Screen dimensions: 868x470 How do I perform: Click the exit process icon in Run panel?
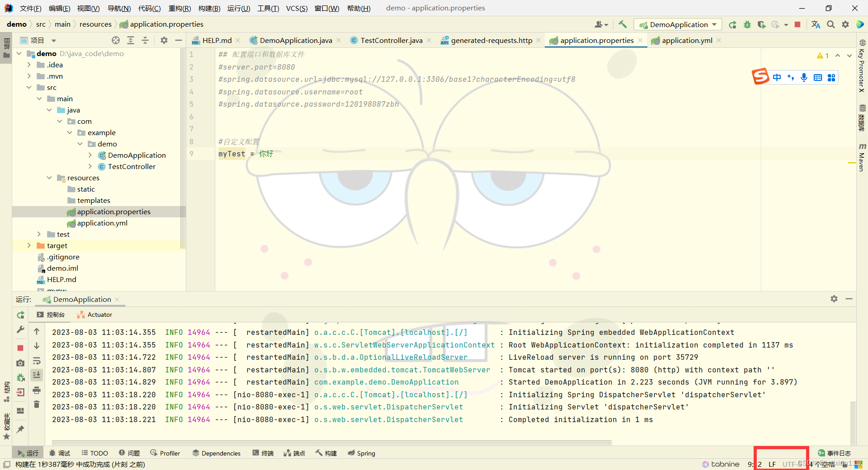(20, 392)
